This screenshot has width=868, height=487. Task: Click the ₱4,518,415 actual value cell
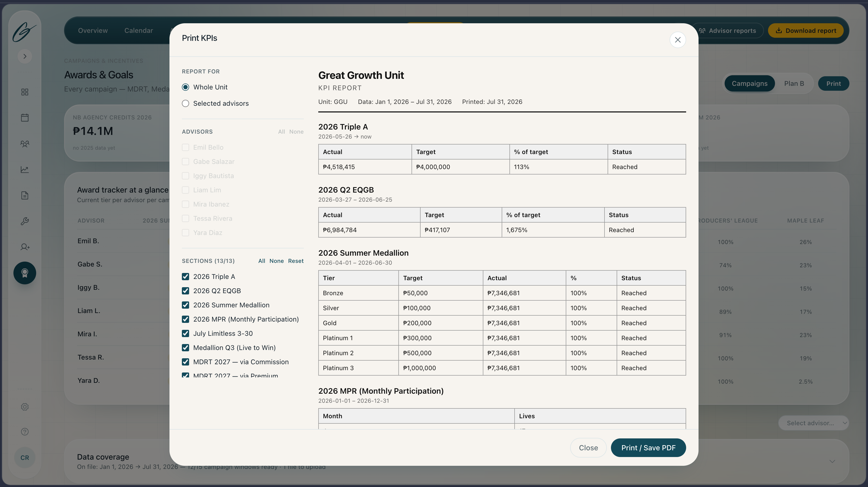365,167
